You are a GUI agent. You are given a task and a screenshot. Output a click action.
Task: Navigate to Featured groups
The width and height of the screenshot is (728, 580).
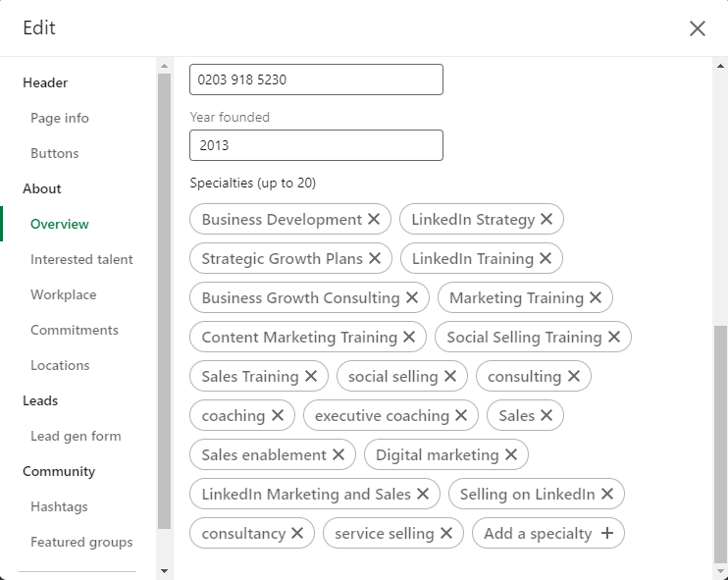[x=81, y=542]
